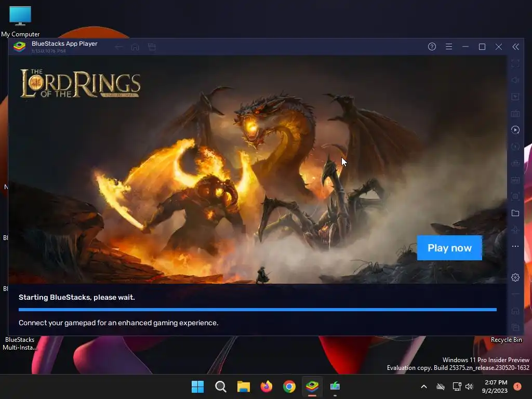
Task: Click the cloud sync tray icon
Action: point(441,387)
